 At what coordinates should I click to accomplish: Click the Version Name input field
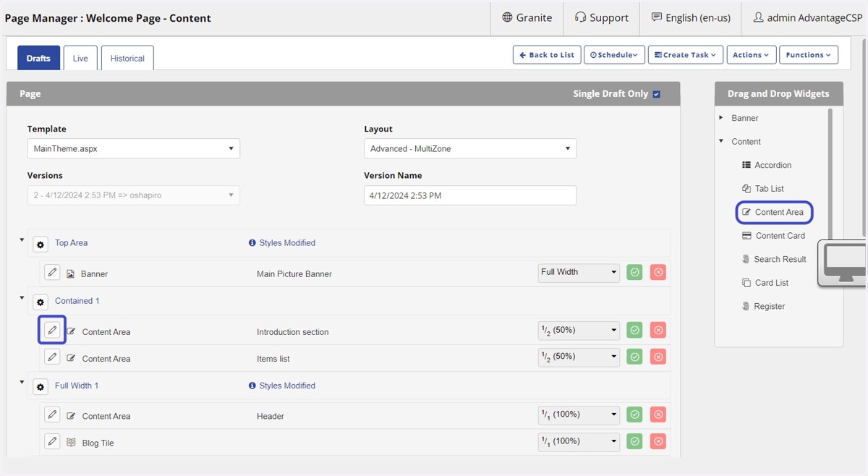click(470, 195)
